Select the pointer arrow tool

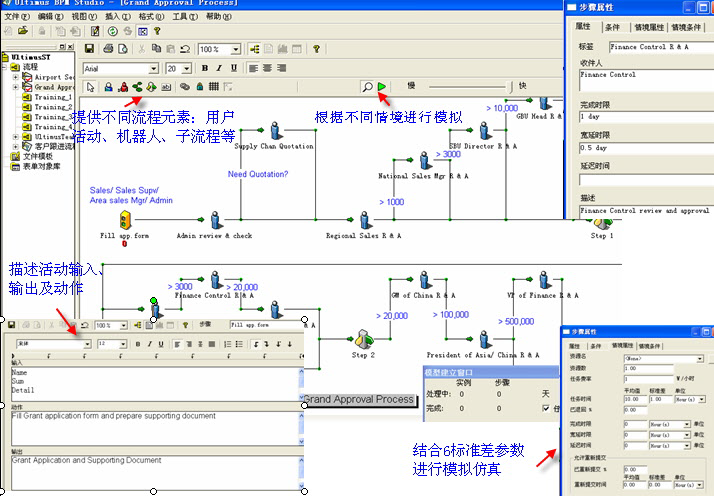(92, 88)
